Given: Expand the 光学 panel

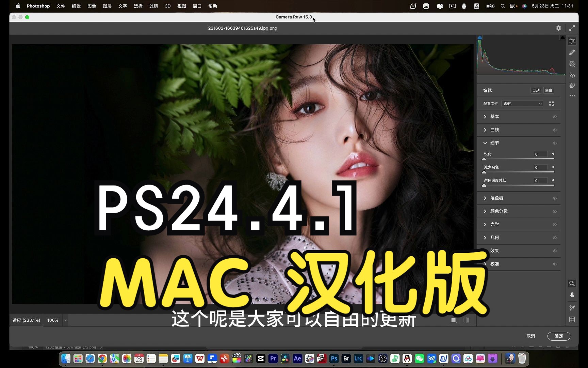Looking at the screenshot, I should pyautogui.click(x=485, y=224).
